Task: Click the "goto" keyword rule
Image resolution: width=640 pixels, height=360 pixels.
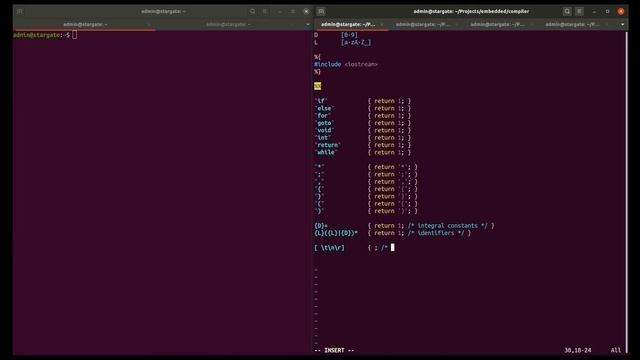Action: [x=324, y=123]
